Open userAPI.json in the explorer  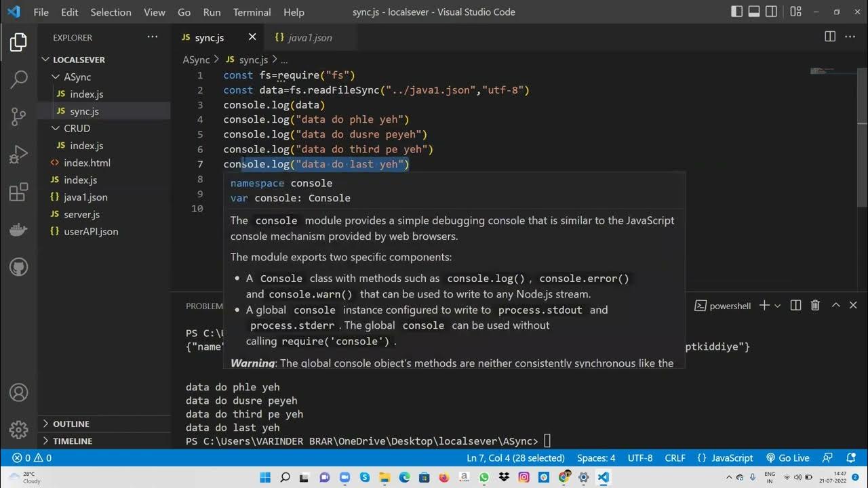point(104,231)
